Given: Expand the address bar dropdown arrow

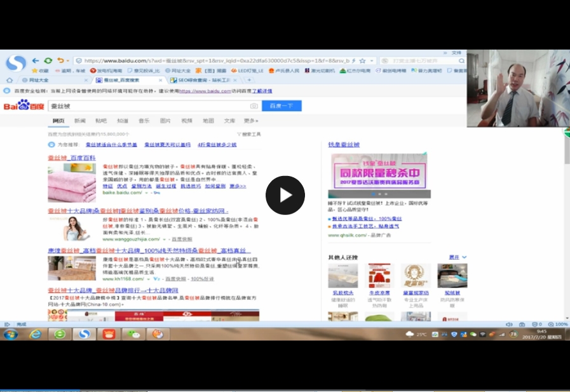Looking at the screenshot, I should (x=372, y=60).
